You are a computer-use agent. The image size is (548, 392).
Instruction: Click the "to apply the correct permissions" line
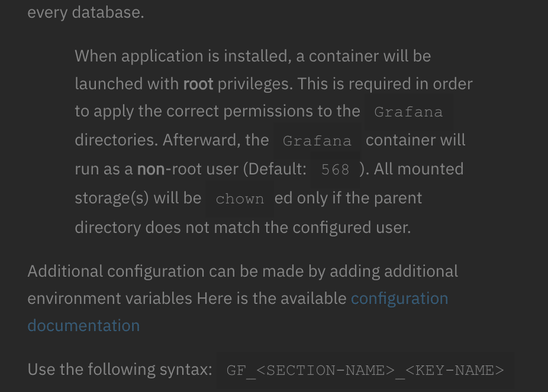[x=217, y=111]
